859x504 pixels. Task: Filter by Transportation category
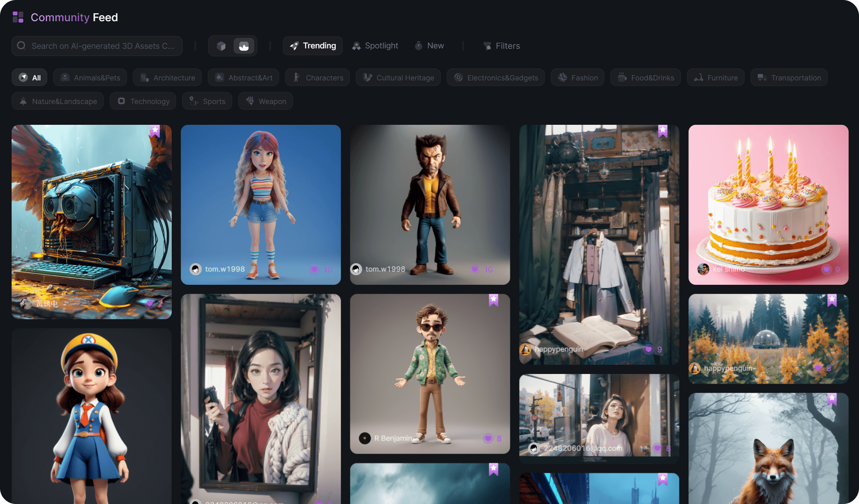click(x=789, y=78)
